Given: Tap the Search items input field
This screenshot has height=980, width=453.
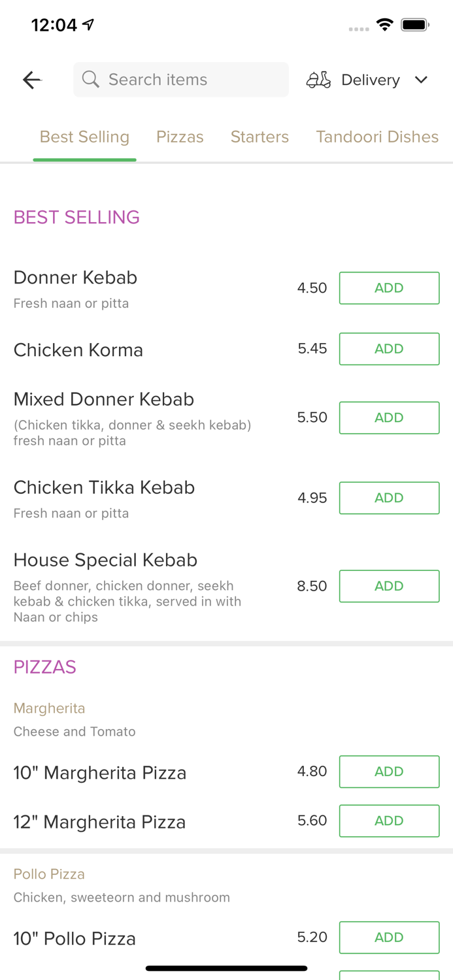Looking at the screenshot, I should coord(180,79).
